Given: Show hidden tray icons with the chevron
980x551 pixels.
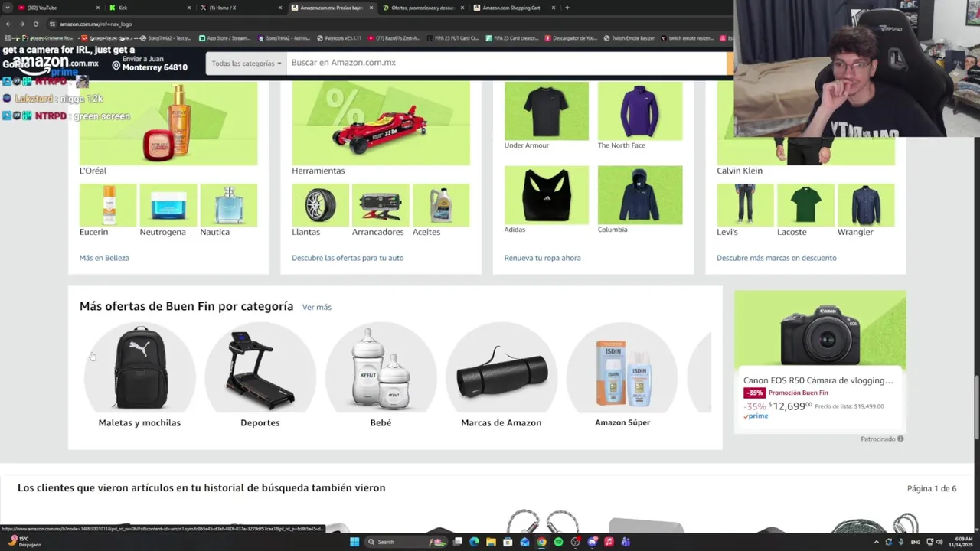Looking at the screenshot, I should point(877,542).
